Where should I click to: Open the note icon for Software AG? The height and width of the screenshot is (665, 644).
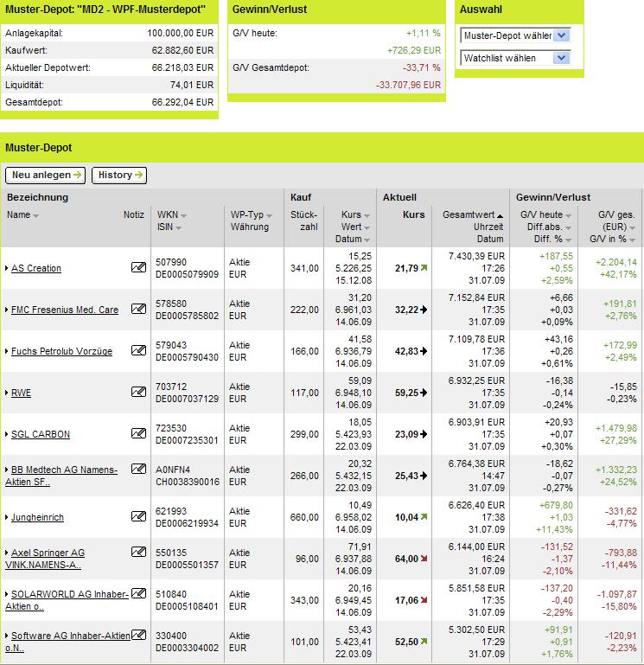tap(138, 635)
